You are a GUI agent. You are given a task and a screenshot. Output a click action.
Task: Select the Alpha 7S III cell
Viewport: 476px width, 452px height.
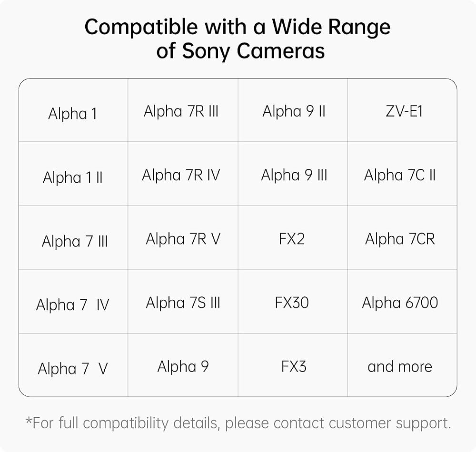pos(183,302)
